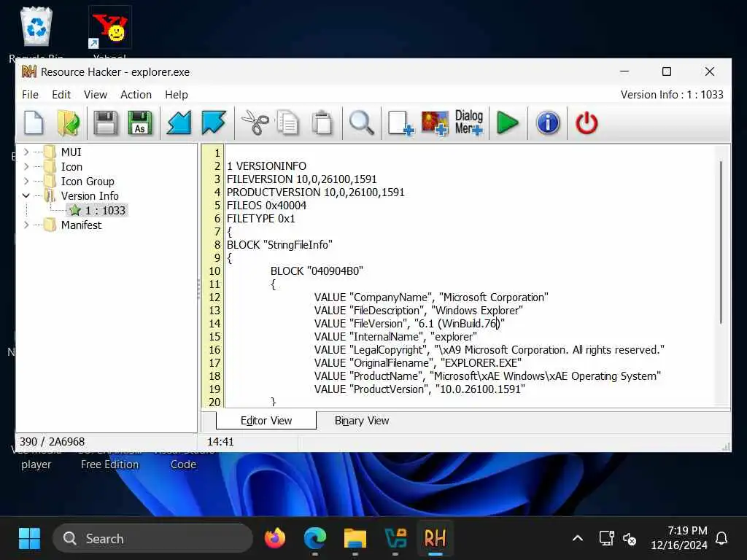
Task: Click the 14:41 cursor position status
Action: pos(220,441)
